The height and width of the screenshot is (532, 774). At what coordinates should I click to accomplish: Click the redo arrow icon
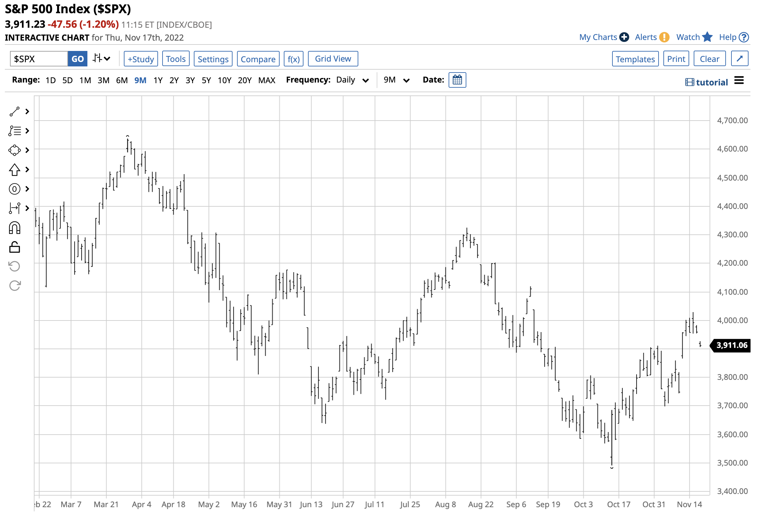14,286
